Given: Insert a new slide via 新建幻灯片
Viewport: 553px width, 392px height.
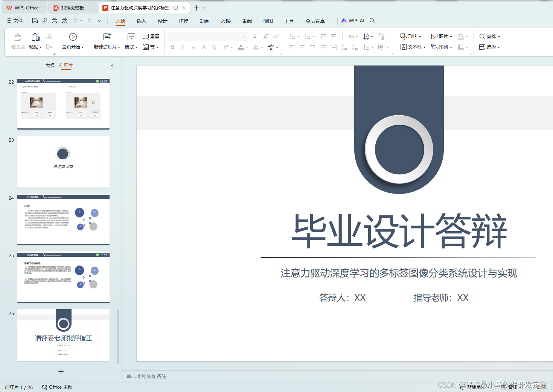Looking at the screenshot, I should tap(107, 41).
